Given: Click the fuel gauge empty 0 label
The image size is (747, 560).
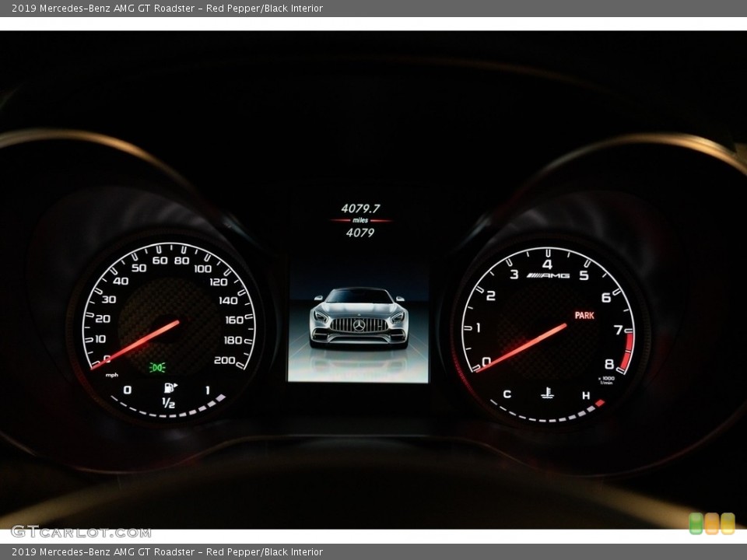Looking at the screenshot, I should pos(127,390).
